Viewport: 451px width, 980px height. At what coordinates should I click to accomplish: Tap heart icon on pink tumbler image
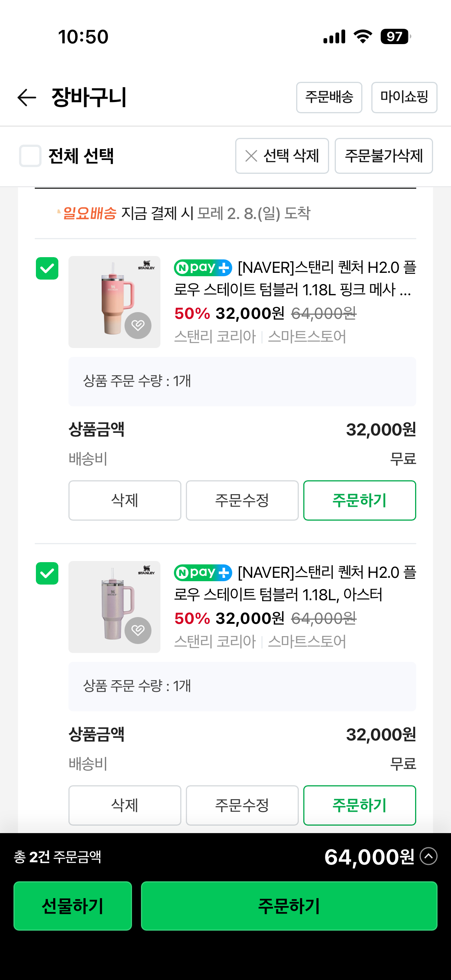point(138,325)
